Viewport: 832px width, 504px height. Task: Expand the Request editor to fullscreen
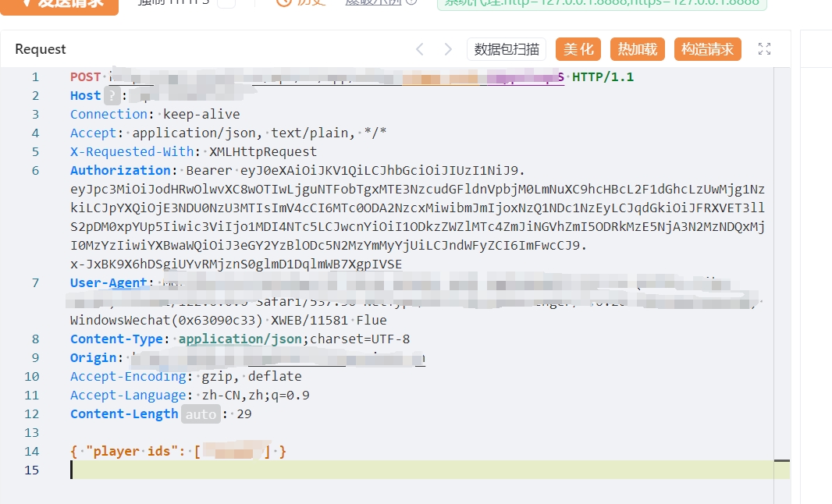(x=764, y=49)
